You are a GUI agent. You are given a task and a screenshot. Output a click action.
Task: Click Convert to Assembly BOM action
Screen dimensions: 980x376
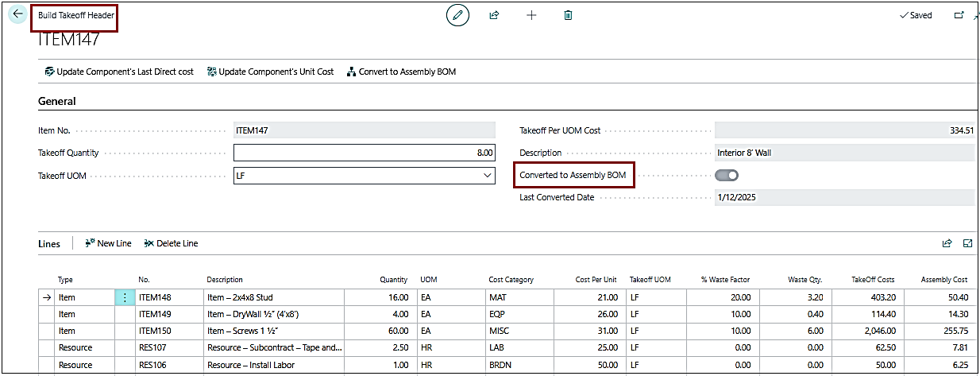(401, 72)
